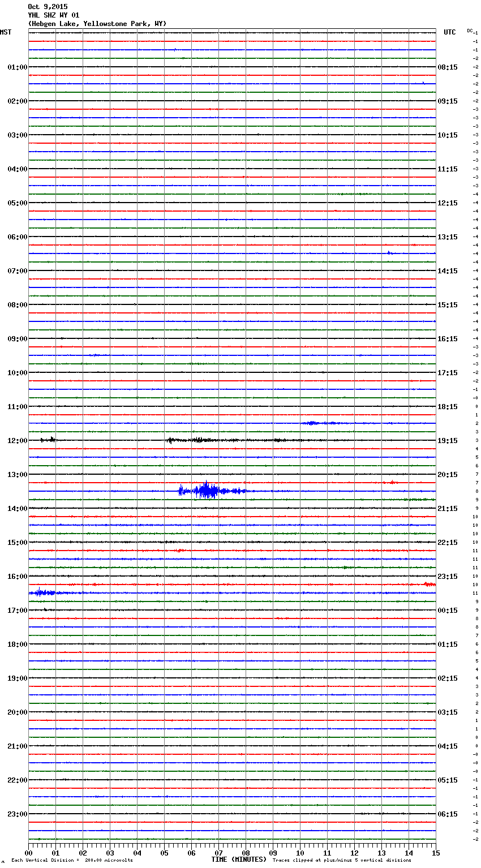481x868 pixels.
Task: Click the "DC" offset column header
Action: pyautogui.click(x=470, y=31)
